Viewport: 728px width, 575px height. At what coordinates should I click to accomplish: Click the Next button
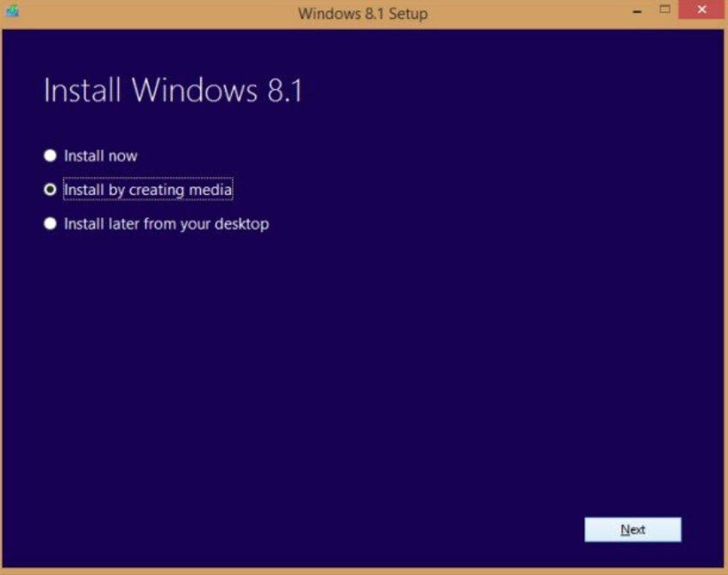click(x=632, y=530)
